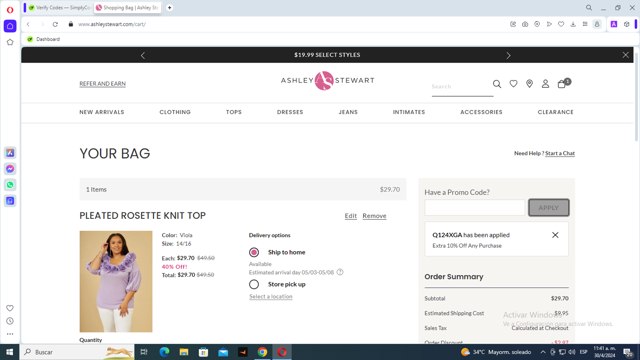Click the browser address bar URL

click(112, 24)
